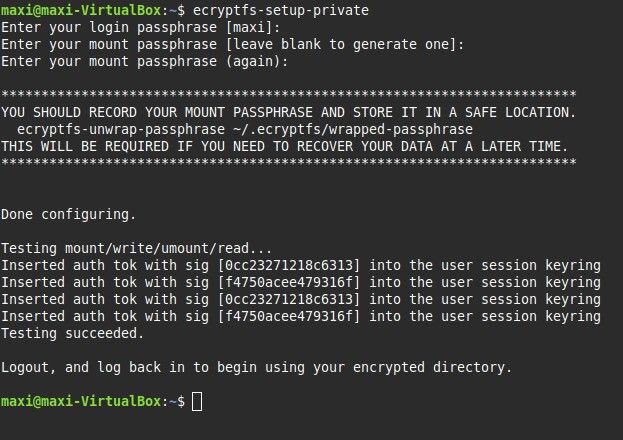623x440 pixels.
Task: Click the upper row of asterisks
Action: pyautogui.click(x=288, y=95)
